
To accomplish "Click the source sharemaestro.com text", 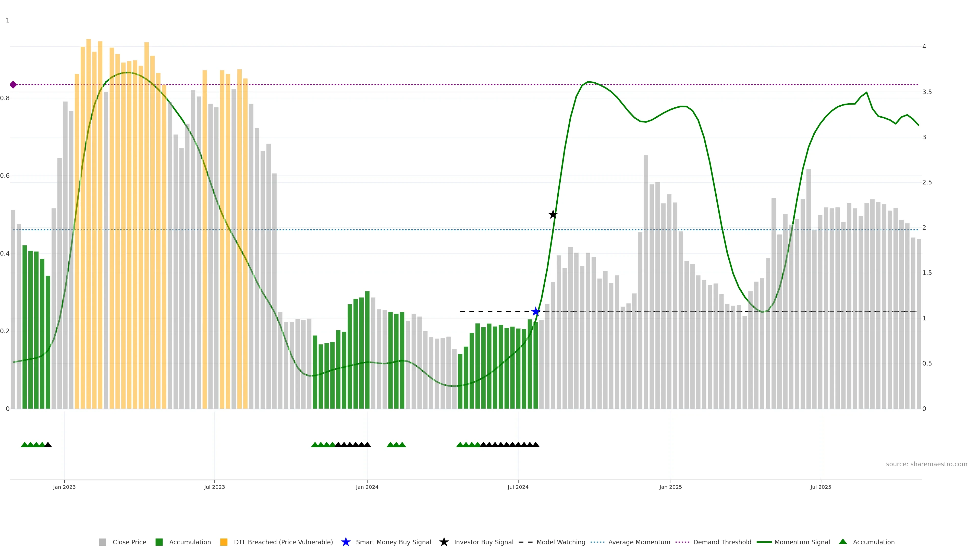I will point(926,464).
